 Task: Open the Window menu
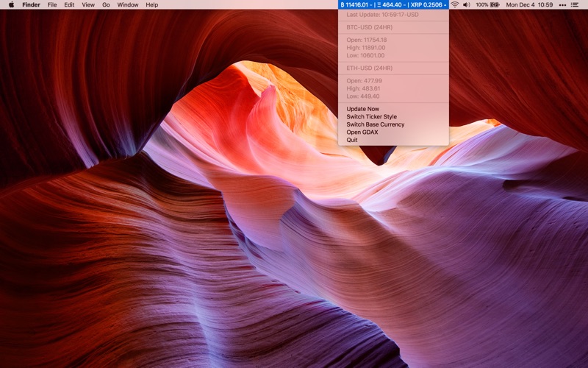pos(128,4)
